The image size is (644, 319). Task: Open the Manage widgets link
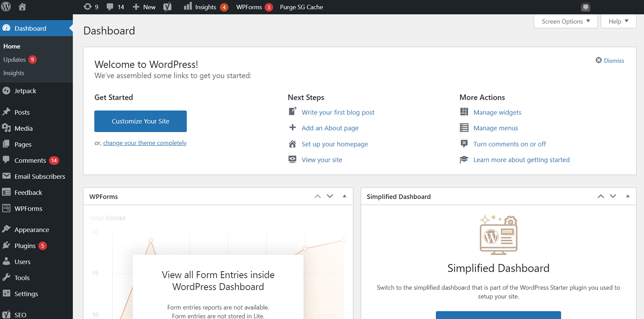[497, 112]
